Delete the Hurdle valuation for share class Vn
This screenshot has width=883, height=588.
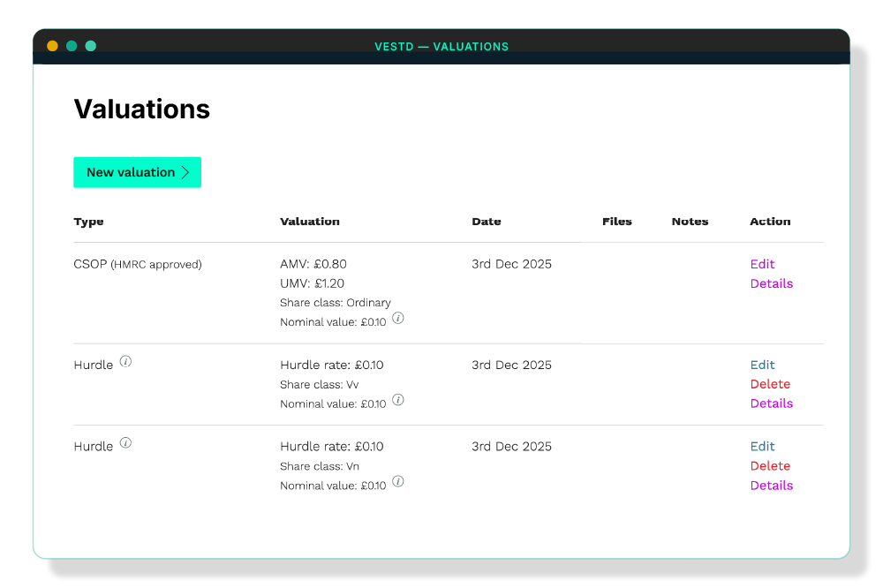coord(770,466)
